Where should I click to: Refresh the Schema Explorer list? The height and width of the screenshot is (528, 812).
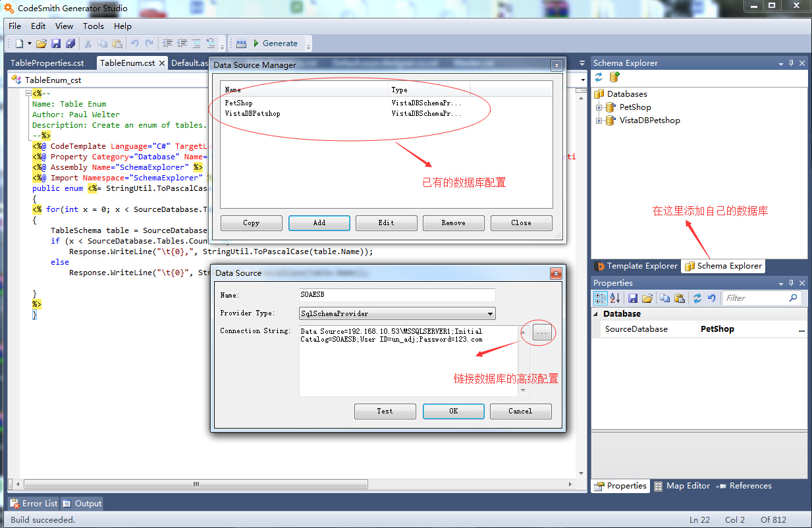[599, 78]
